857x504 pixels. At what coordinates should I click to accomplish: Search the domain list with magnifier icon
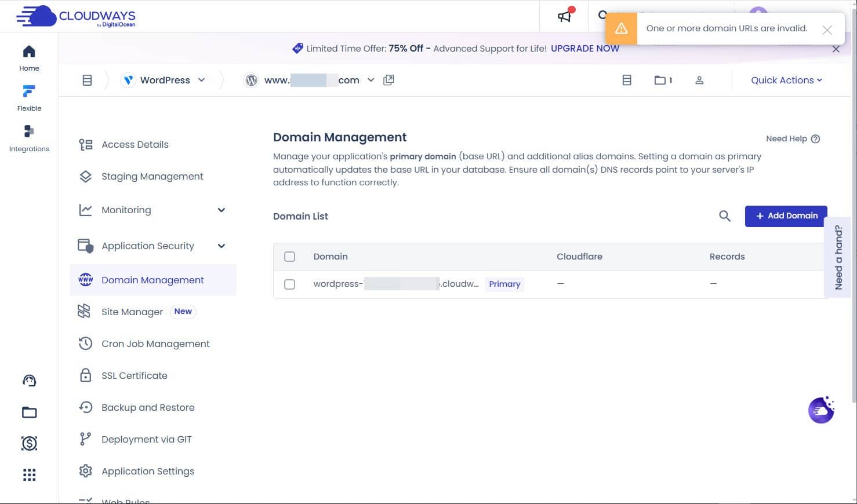[725, 216]
